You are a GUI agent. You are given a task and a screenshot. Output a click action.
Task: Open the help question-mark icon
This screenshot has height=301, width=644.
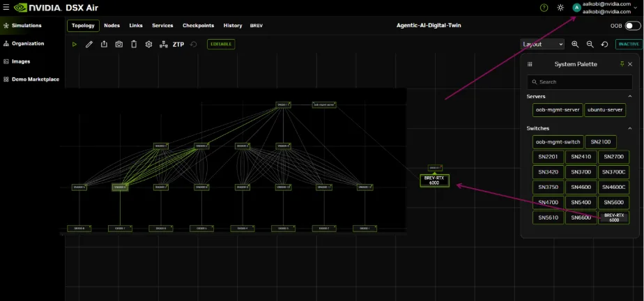(x=544, y=8)
